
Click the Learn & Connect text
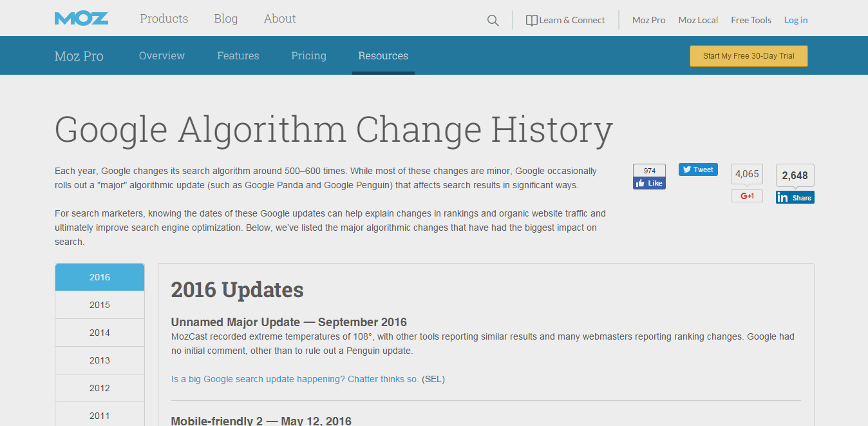572,20
